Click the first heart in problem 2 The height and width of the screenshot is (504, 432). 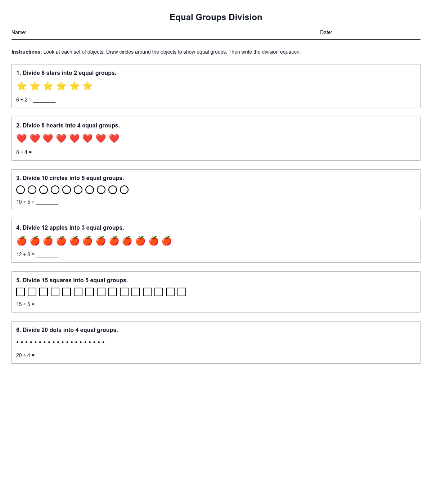(x=22, y=139)
